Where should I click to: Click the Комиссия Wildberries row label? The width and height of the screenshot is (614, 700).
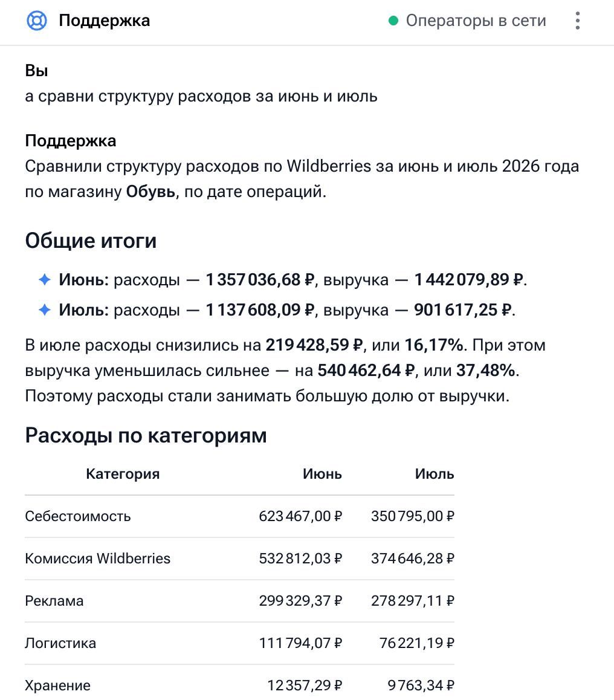(x=98, y=559)
